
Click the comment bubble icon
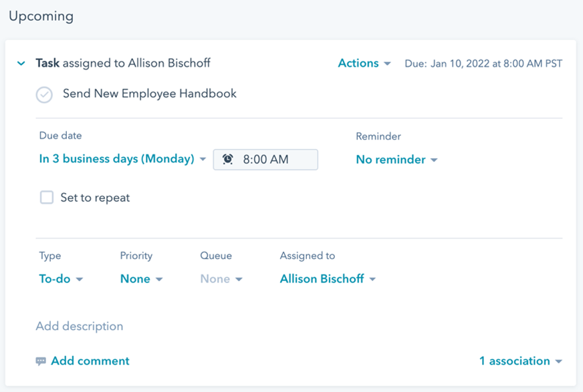point(41,361)
